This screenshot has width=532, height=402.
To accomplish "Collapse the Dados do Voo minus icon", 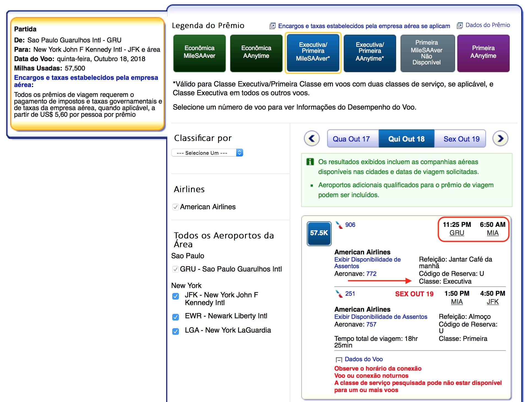I will point(339,360).
